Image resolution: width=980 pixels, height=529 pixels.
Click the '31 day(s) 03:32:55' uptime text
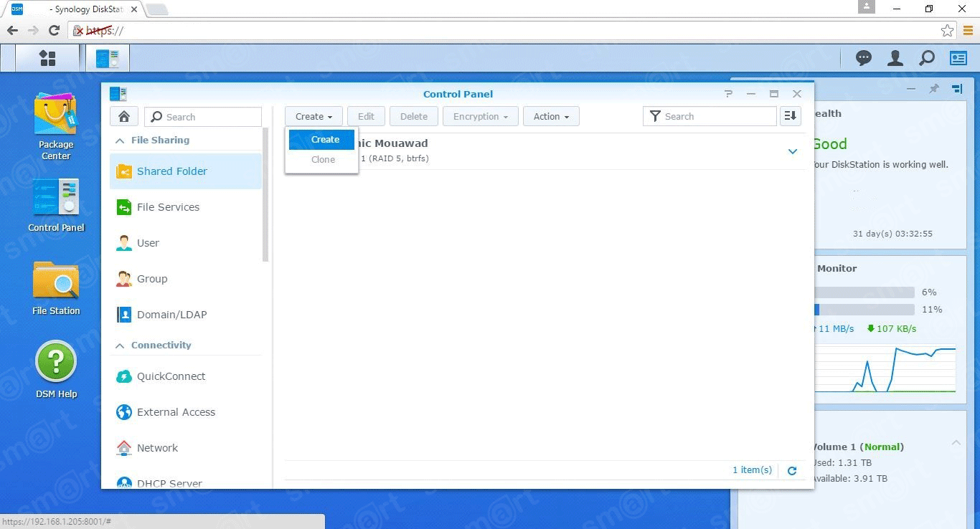[892, 234]
